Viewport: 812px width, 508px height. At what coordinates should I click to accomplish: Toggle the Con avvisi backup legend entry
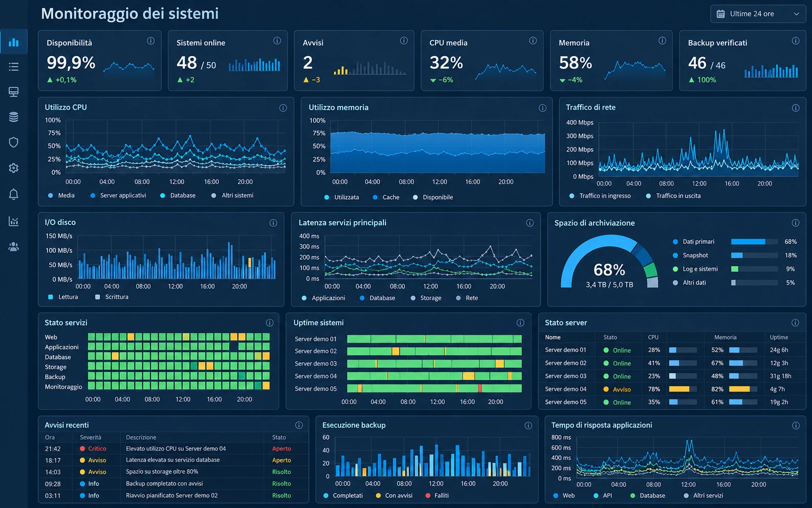point(394,496)
